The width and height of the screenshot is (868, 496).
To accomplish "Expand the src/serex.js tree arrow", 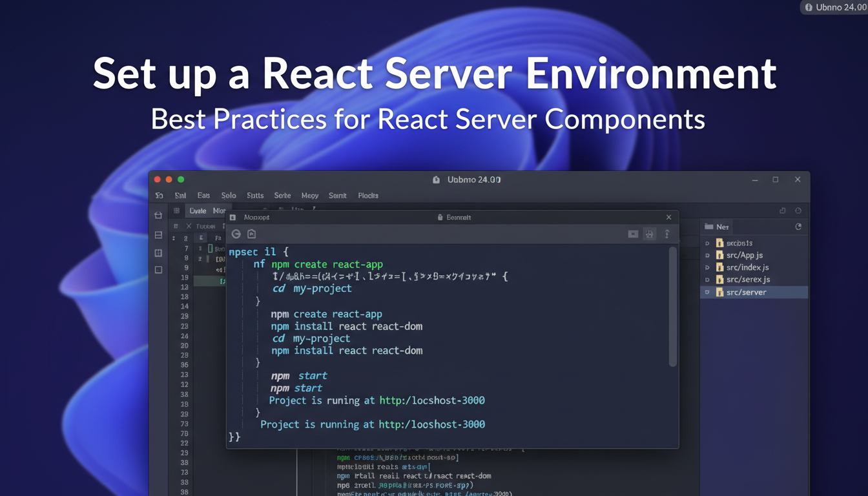I will (707, 280).
